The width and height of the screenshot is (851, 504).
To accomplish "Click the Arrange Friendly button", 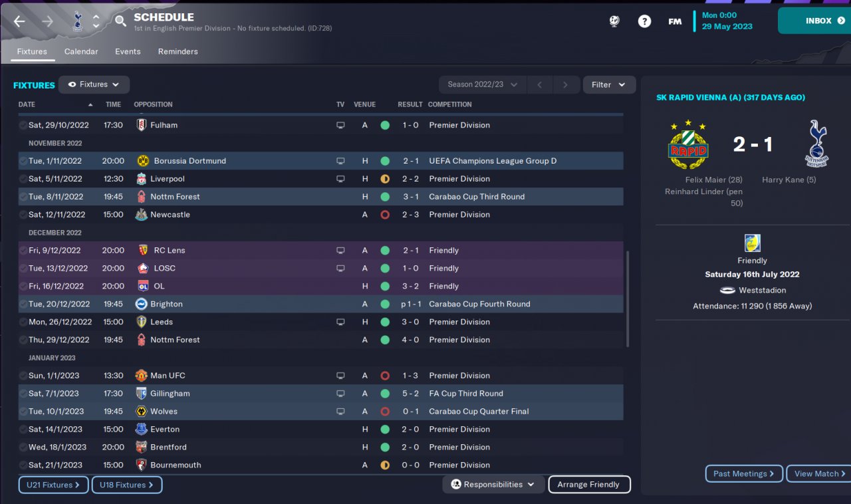I will pos(588,485).
